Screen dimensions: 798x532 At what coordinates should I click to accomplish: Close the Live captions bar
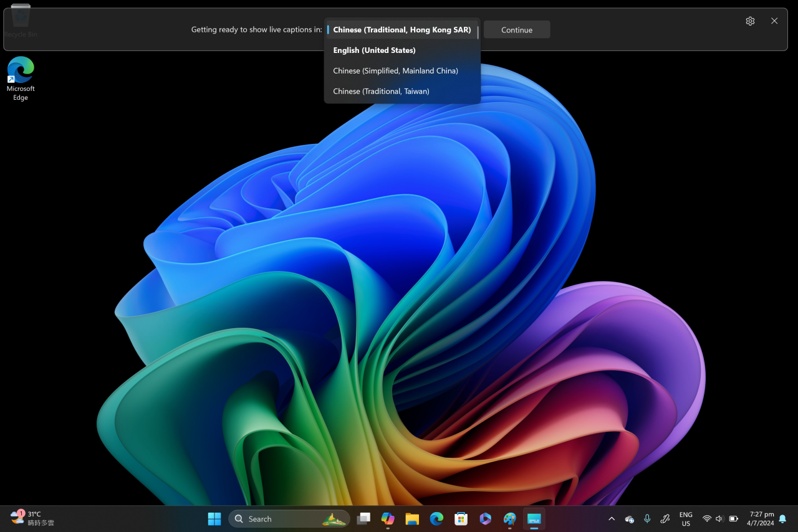pyautogui.click(x=774, y=21)
